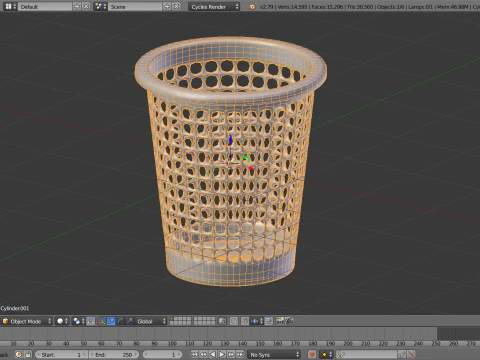This screenshot has height=360, width=480.
Task: Insert keyframes with key icon
Action: pos(402,354)
